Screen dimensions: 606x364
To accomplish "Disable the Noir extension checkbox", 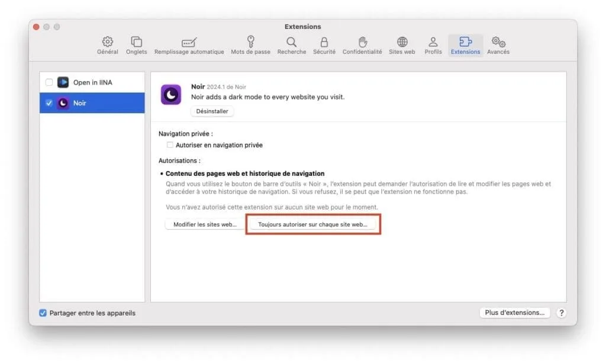I will (49, 103).
